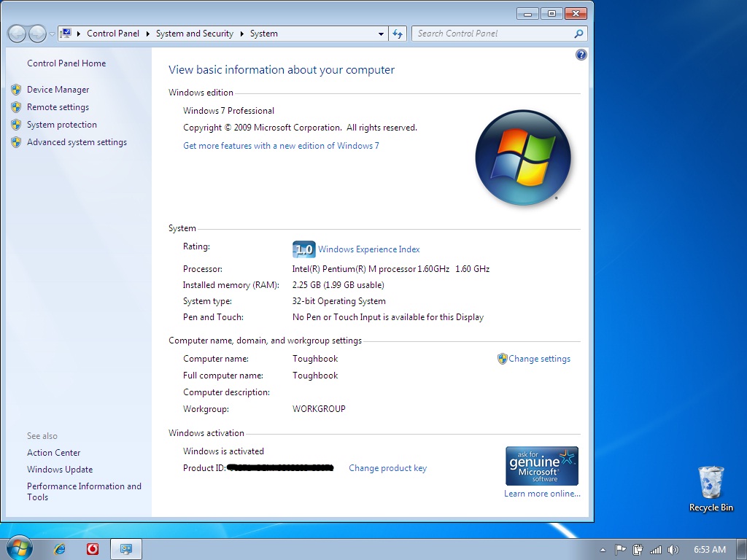This screenshot has width=747, height=560.
Task: Go to Control Panel Home
Action: (x=66, y=63)
